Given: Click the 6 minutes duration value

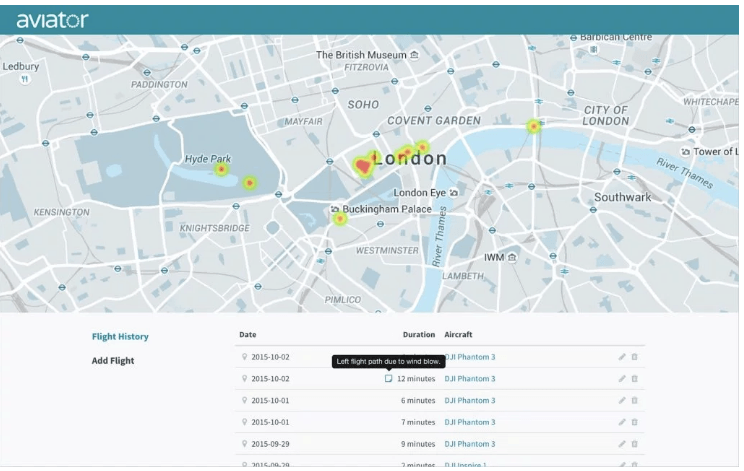Looking at the screenshot, I should click(418, 400).
